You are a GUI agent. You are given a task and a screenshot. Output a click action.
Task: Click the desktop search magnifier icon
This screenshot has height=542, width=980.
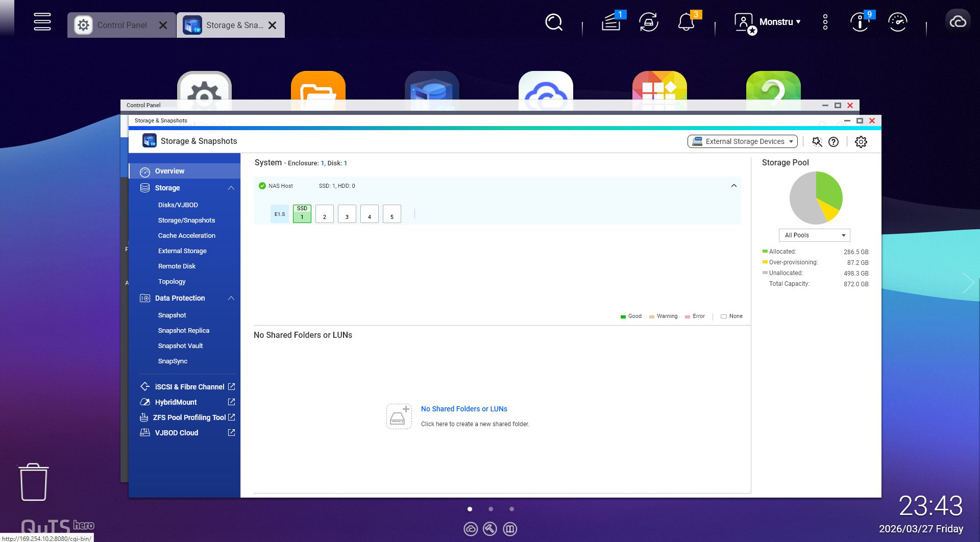pyautogui.click(x=553, y=22)
